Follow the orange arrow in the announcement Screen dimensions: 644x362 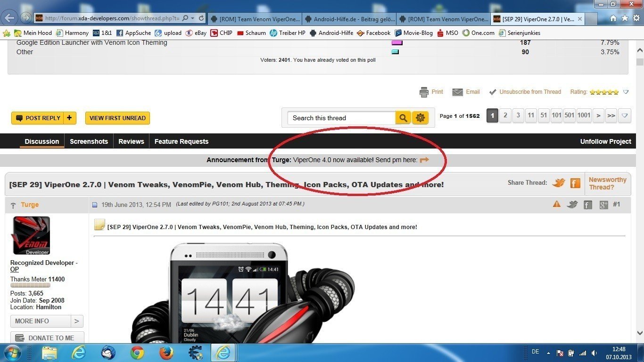pos(424,160)
